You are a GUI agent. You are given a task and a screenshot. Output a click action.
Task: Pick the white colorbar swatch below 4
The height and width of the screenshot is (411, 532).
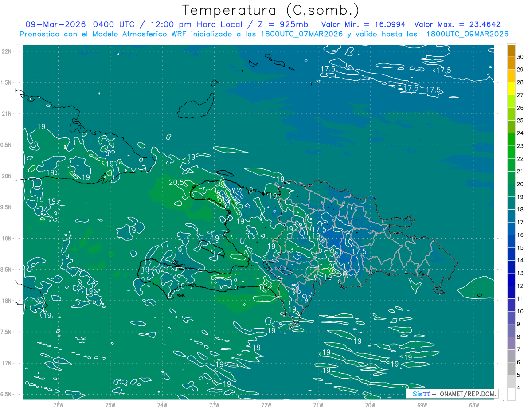tap(511, 394)
